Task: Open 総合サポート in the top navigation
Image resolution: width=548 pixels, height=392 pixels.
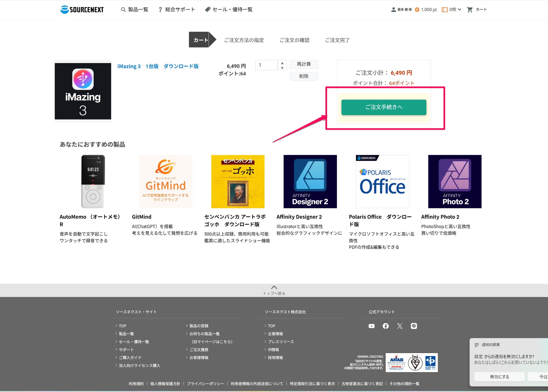Action: click(180, 10)
